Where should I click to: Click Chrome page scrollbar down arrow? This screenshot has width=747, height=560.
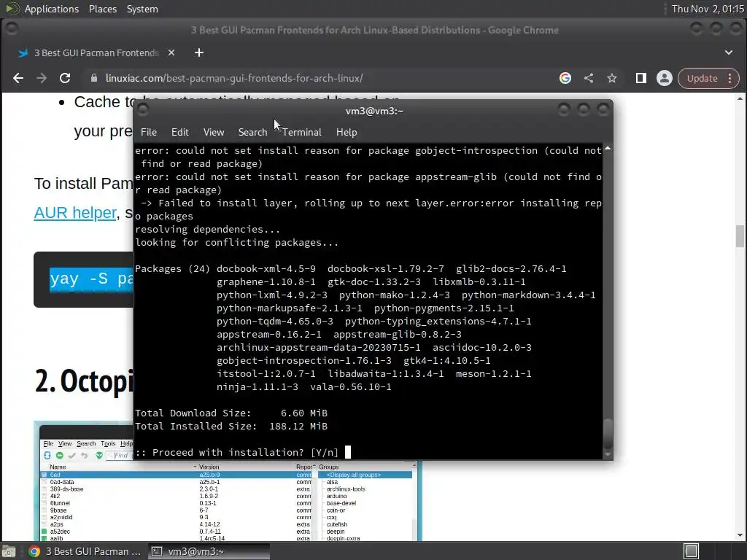tap(740, 534)
